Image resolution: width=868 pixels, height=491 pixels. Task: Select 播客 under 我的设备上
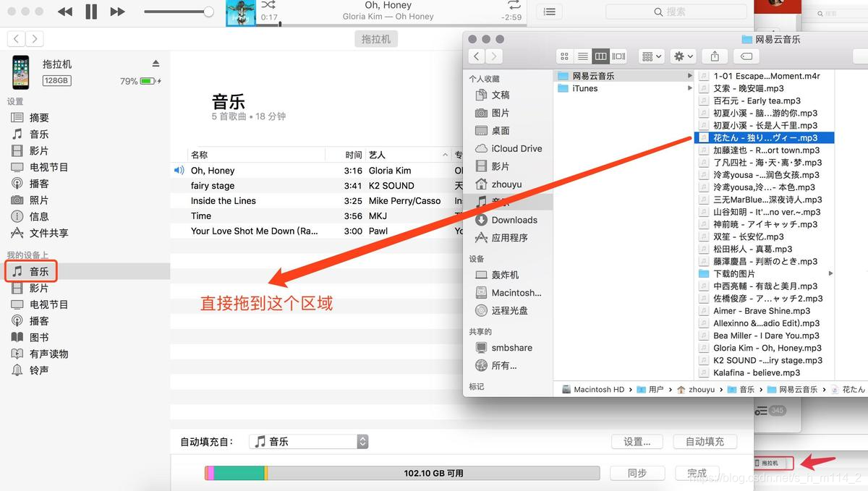39,320
